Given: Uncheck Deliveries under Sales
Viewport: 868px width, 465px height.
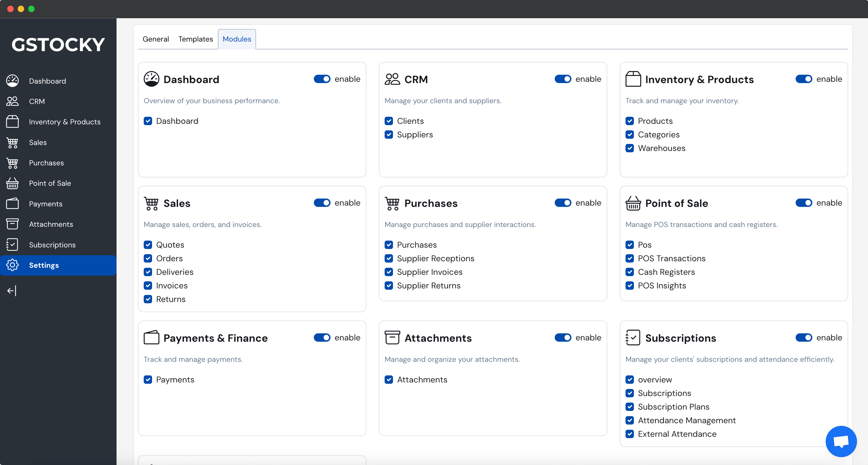Looking at the screenshot, I should [148, 272].
